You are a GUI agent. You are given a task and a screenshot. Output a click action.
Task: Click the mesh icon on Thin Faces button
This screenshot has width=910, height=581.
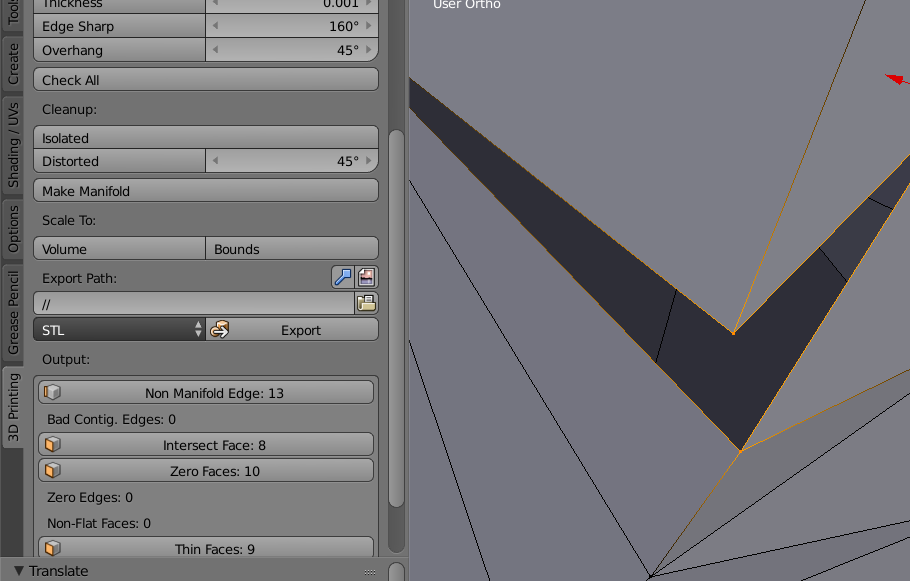click(x=53, y=548)
